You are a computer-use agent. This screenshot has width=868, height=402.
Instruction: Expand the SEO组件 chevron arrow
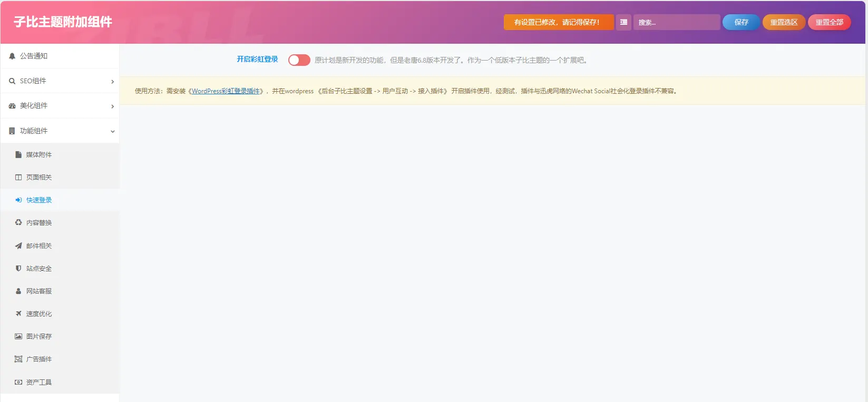(112, 81)
